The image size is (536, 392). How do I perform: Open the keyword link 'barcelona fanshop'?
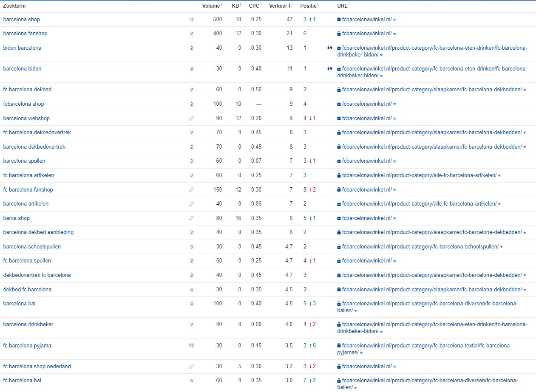pyautogui.click(x=25, y=34)
